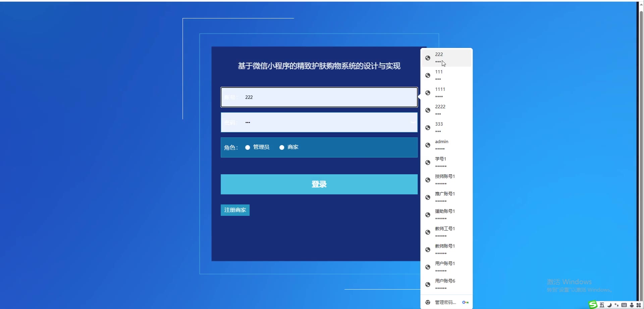This screenshot has height=309, width=644.
Task: Toggle the 五 Wubi input mode icon
Action: click(x=602, y=305)
